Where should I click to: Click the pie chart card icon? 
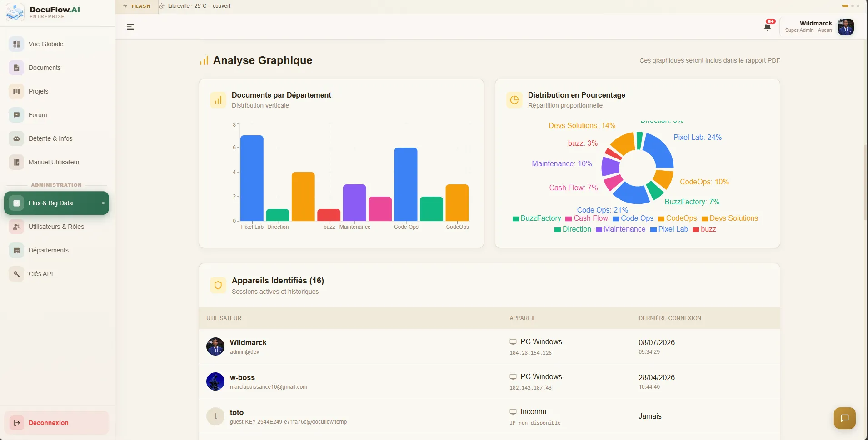pyautogui.click(x=514, y=100)
